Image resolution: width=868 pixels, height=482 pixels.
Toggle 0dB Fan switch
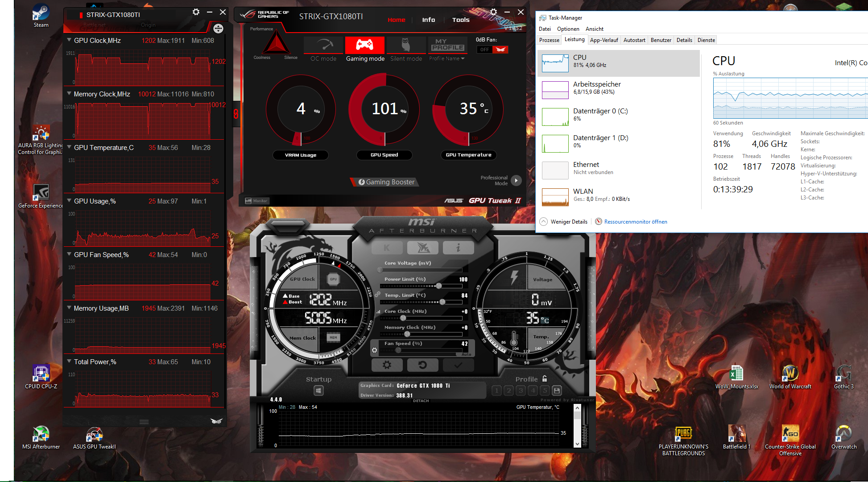[x=492, y=50]
